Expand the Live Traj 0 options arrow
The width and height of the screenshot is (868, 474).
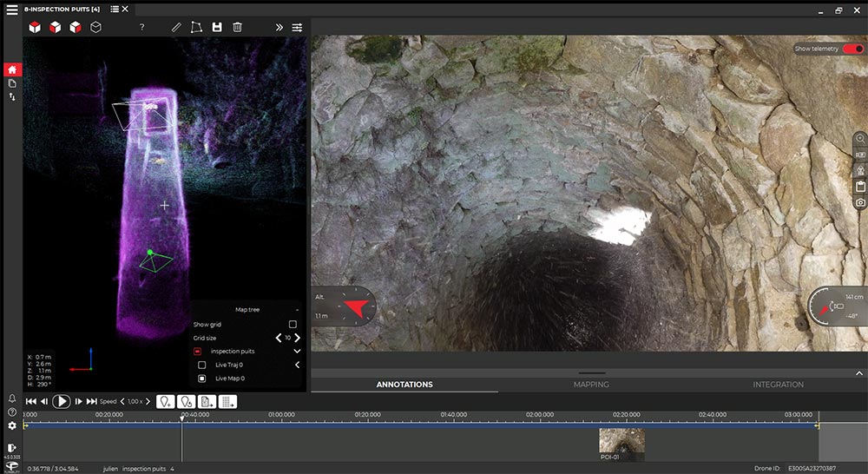coord(297,365)
